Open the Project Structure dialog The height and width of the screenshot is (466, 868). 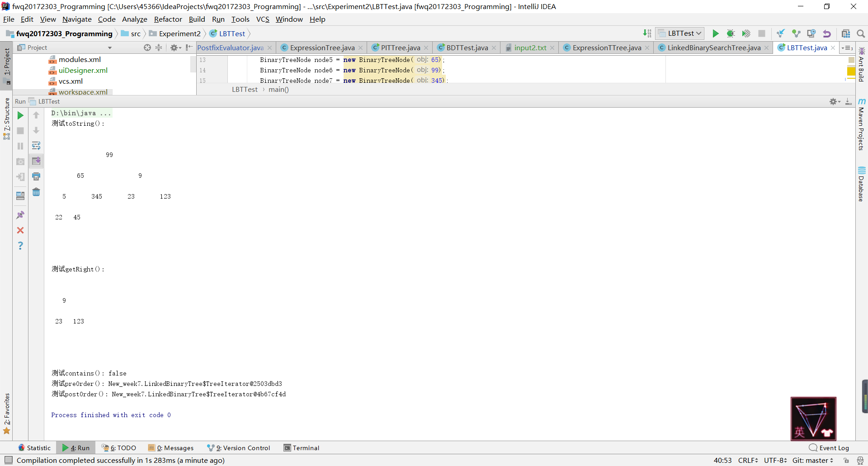pos(846,33)
